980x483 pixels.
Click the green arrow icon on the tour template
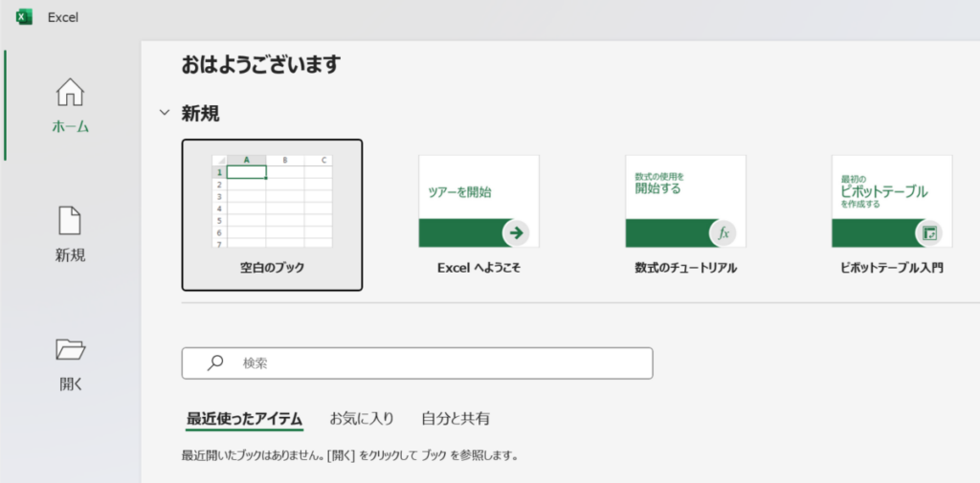[516, 232]
